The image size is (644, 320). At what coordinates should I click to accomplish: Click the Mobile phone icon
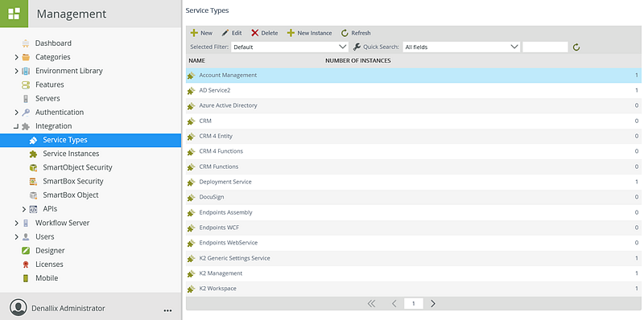[26, 278]
